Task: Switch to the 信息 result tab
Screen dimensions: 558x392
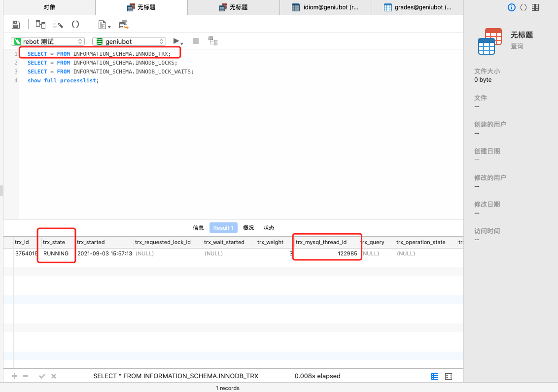Action: [198, 228]
